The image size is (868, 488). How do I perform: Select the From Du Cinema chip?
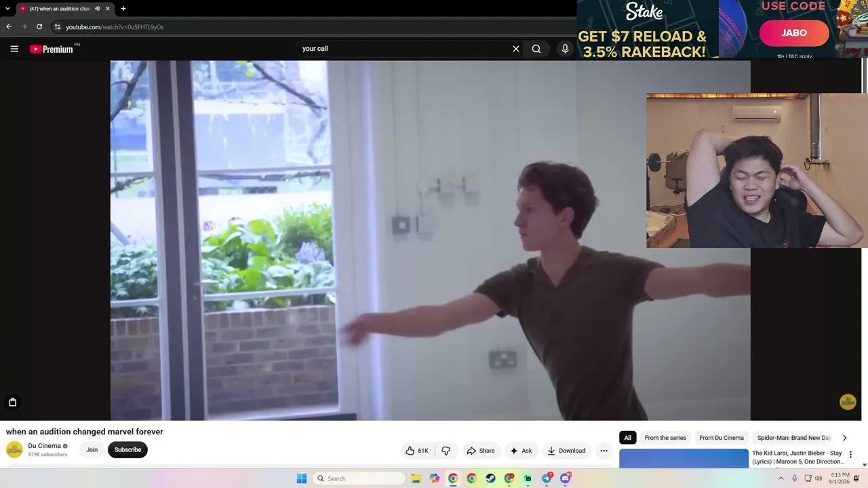point(722,438)
